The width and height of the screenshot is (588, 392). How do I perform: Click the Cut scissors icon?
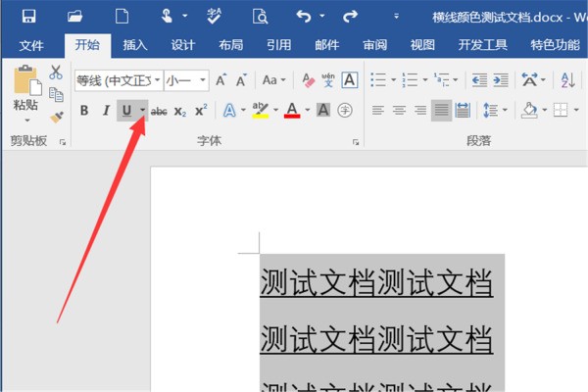point(56,73)
